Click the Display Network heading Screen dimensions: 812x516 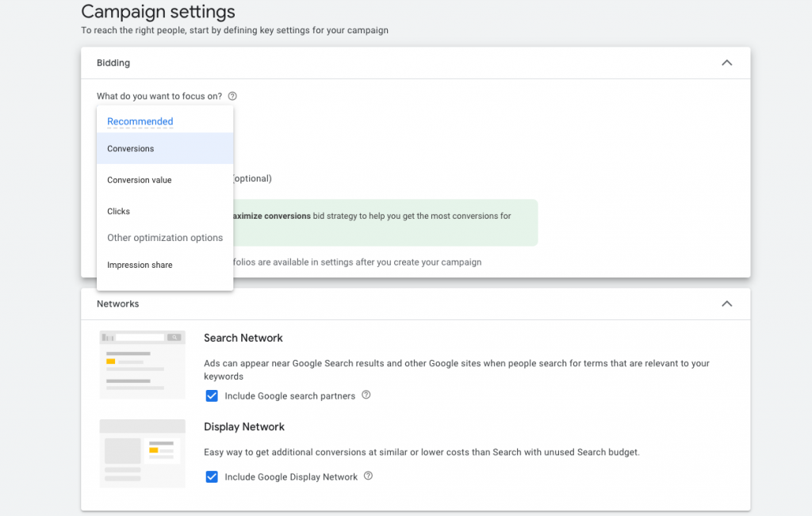coord(244,427)
